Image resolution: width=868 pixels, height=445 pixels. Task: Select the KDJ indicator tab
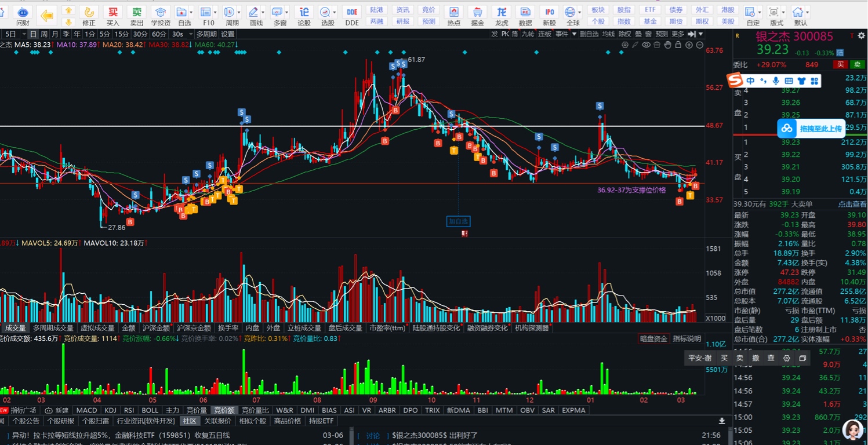(110, 410)
